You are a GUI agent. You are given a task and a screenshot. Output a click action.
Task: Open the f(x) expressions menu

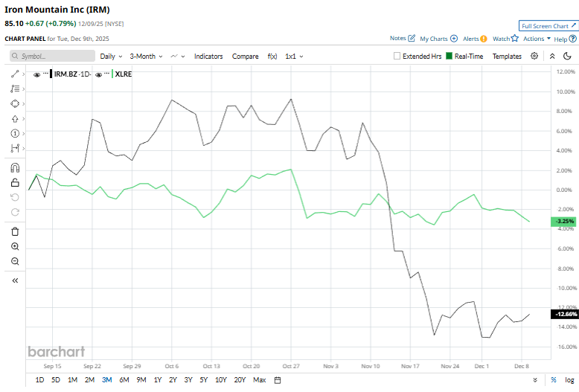pyautogui.click(x=272, y=57)
